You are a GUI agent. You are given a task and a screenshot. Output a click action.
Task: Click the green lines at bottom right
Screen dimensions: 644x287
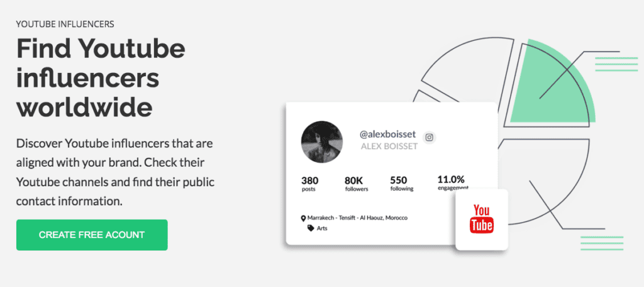602,242
